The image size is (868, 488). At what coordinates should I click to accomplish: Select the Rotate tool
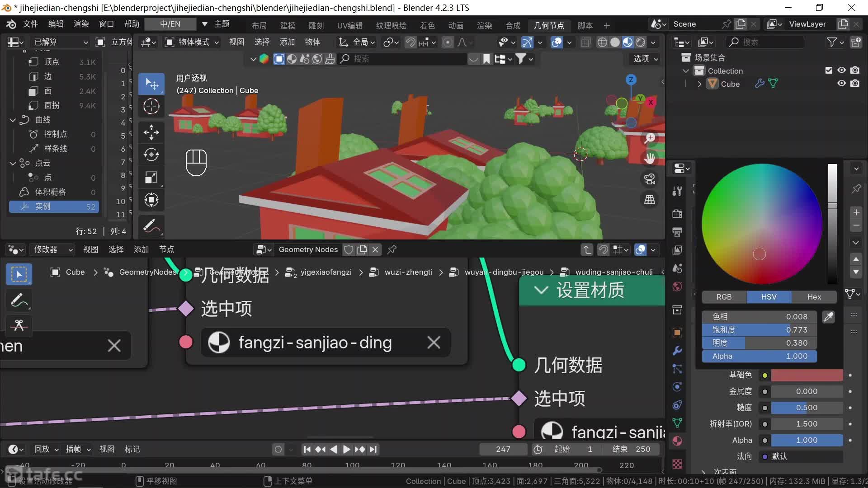click(151, 155)
